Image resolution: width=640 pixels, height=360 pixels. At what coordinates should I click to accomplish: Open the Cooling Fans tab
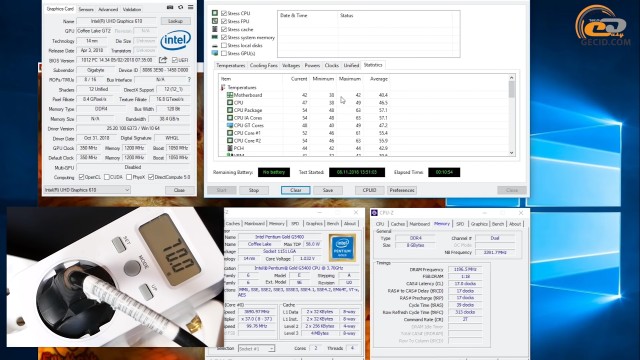click(264, 65)
